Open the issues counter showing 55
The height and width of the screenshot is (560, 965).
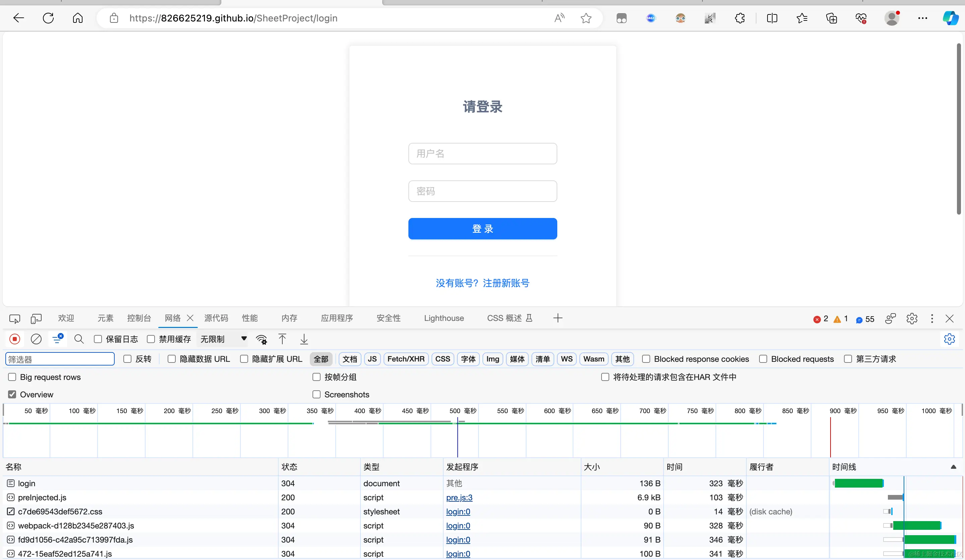pyautogui.click(x=865, y=319)
